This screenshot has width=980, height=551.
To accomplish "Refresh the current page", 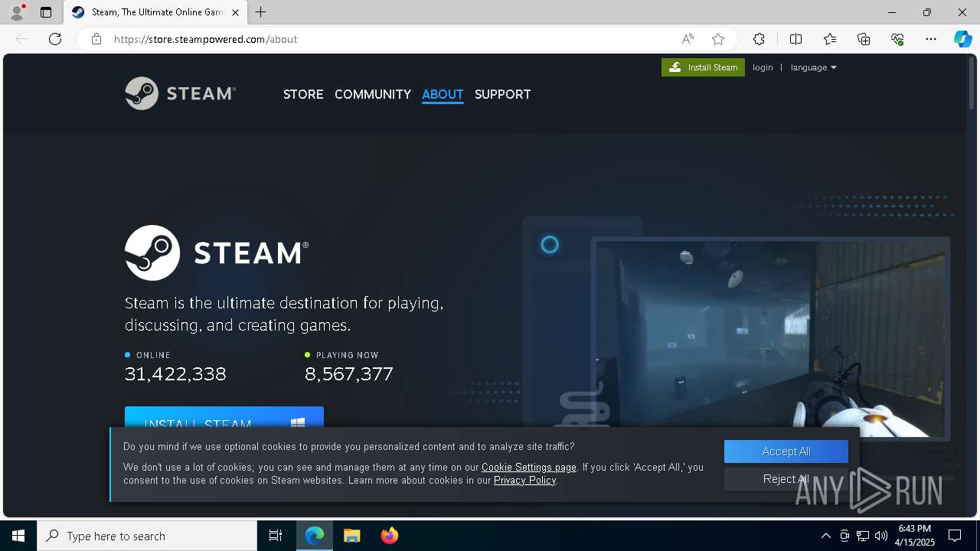I will pyautogui.click(x=55, y=39).
